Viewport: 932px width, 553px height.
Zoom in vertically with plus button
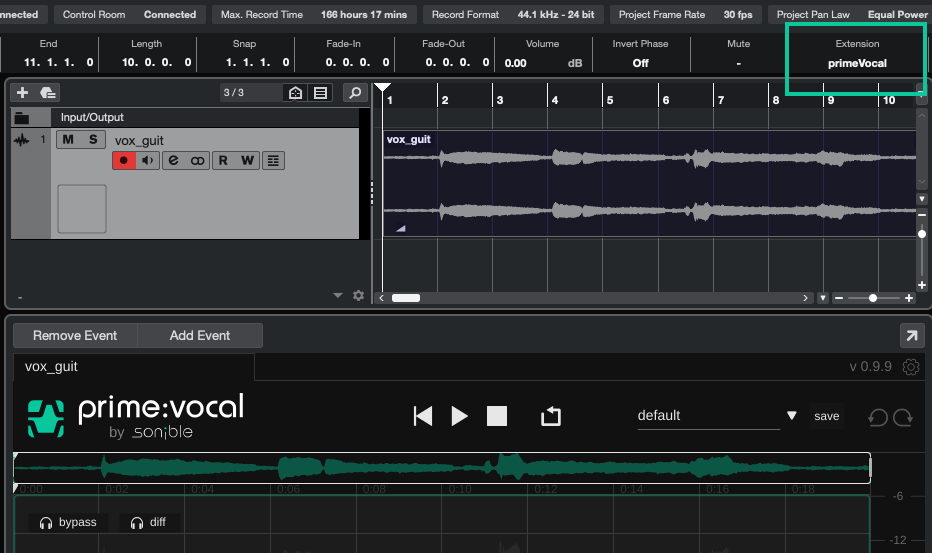(922, 285)
